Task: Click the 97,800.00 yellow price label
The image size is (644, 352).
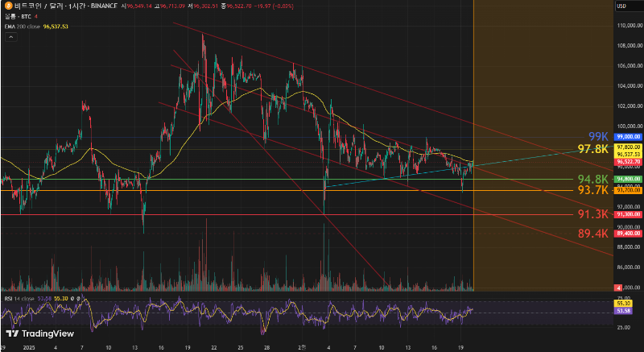Action: (626, 148)
